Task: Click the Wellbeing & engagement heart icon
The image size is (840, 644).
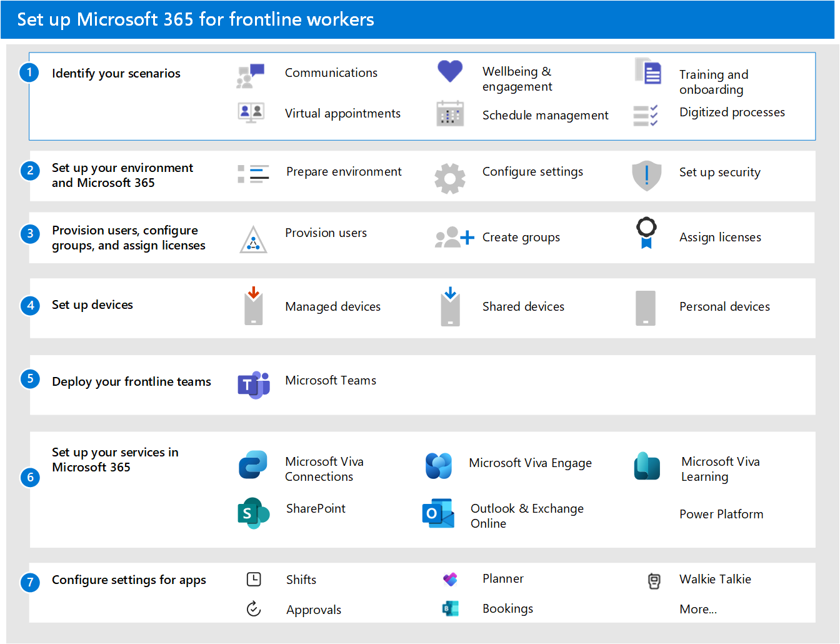Action: [450, 71]
